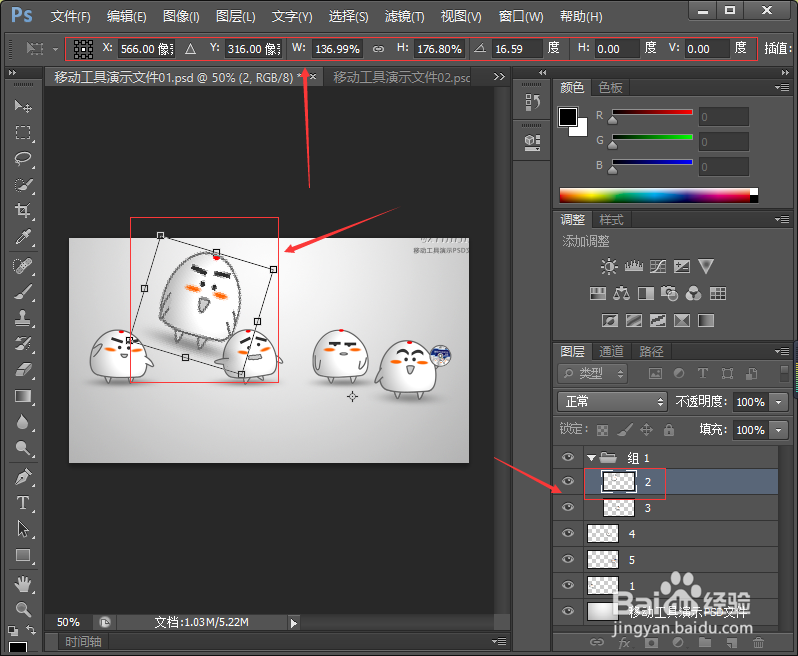Open the 文件(F) menu

click(70, 16)
